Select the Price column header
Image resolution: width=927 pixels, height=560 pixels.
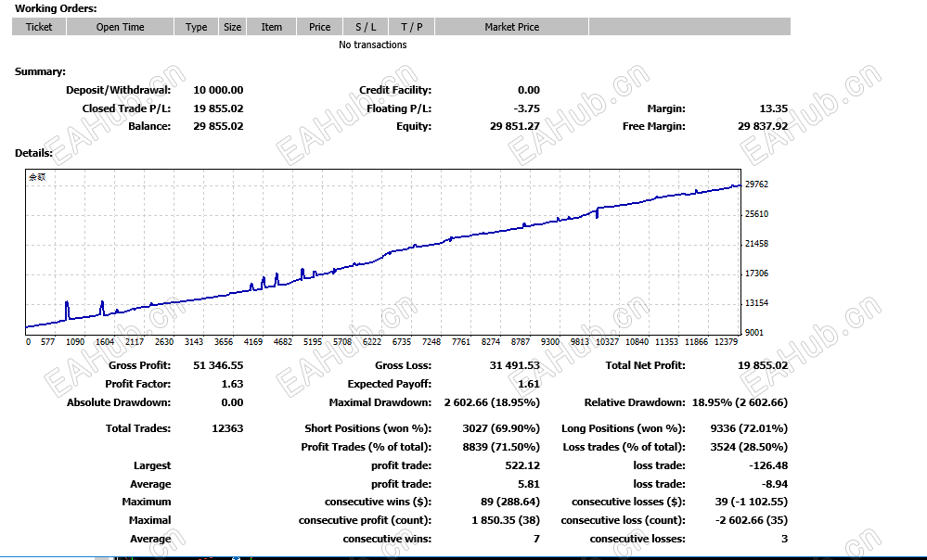320,27
